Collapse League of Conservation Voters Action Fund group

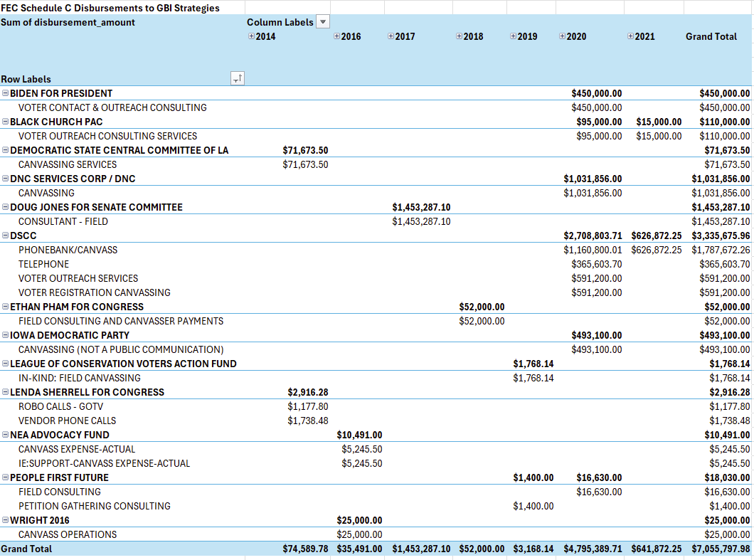5,363
